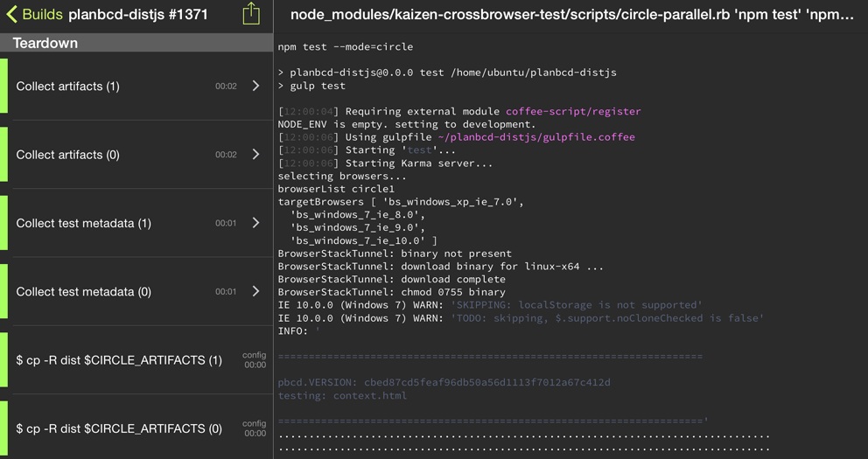Tap the back chevron next to Builds
This screenshot has width=868, height=459.
coord(11,15)
